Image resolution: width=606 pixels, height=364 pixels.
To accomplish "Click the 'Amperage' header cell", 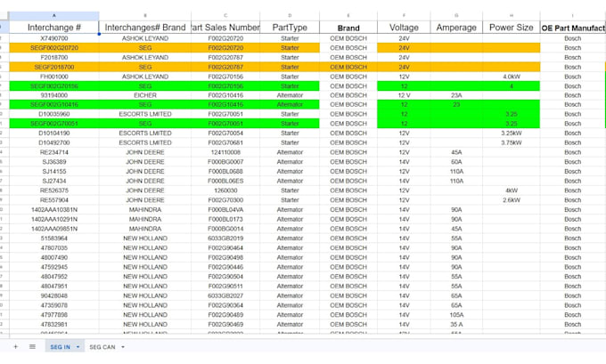I will pyautogui.click(x=456, y=28).
